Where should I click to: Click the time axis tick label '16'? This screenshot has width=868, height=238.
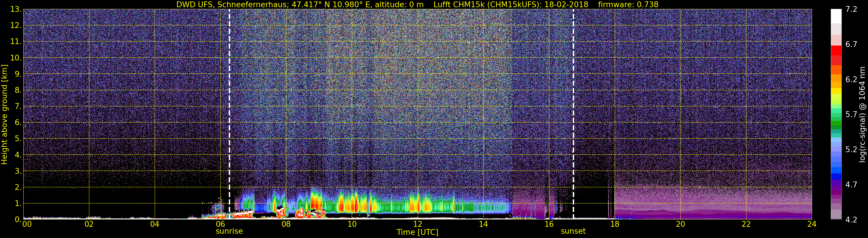[549, 224]
